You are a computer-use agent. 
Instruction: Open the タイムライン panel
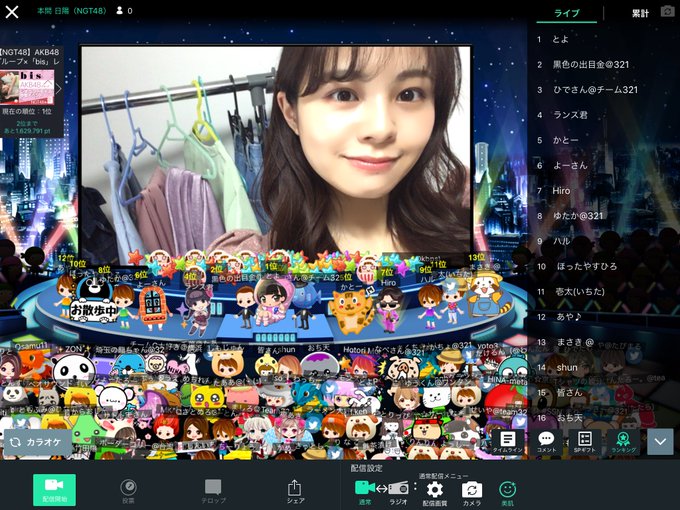tap(507, 442)
